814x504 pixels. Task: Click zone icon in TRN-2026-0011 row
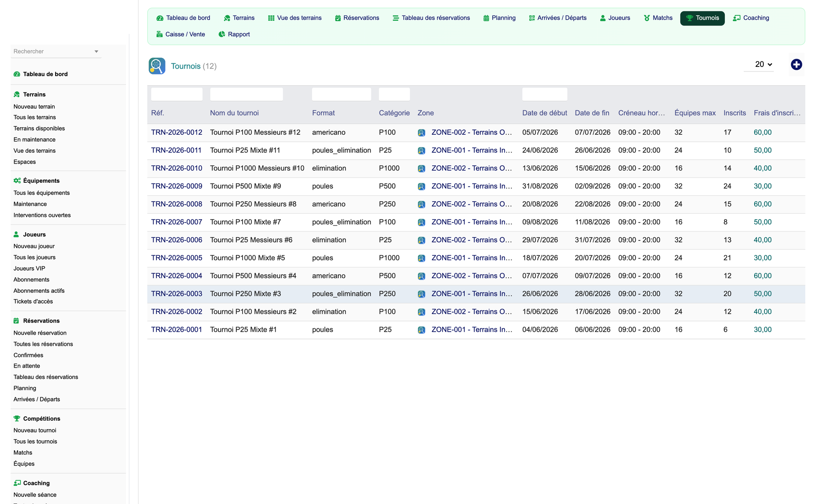click(x=421, y=151)
